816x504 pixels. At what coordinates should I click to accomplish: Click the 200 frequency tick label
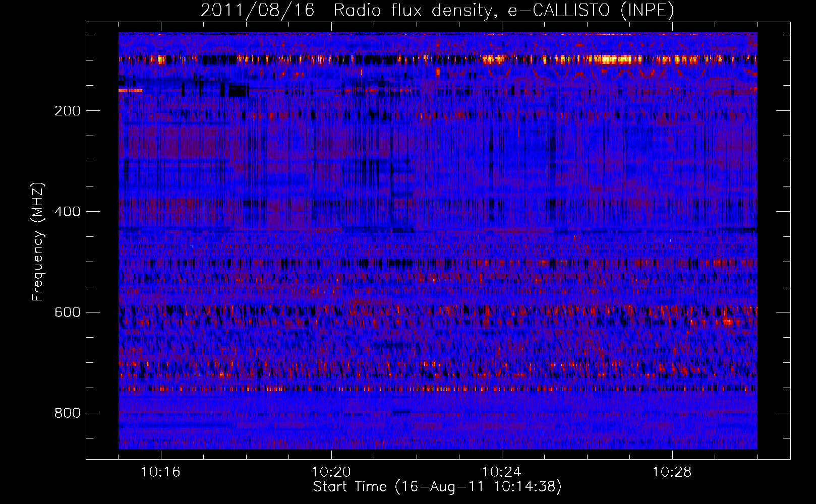coord(67,111)
